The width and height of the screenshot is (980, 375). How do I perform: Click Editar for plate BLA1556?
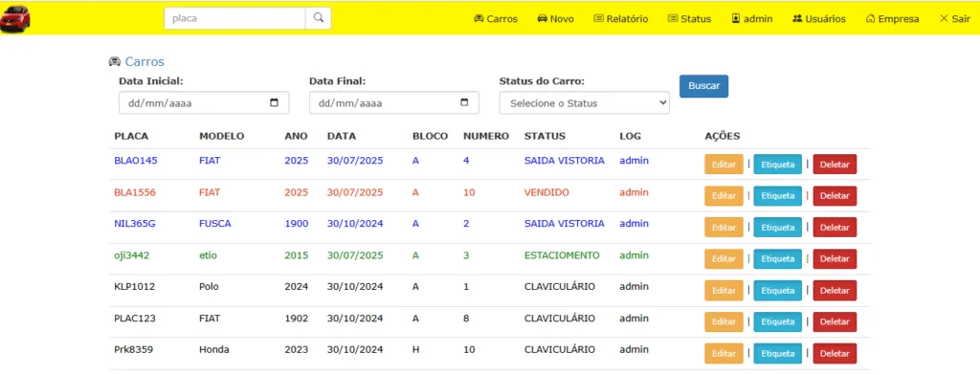724,195
